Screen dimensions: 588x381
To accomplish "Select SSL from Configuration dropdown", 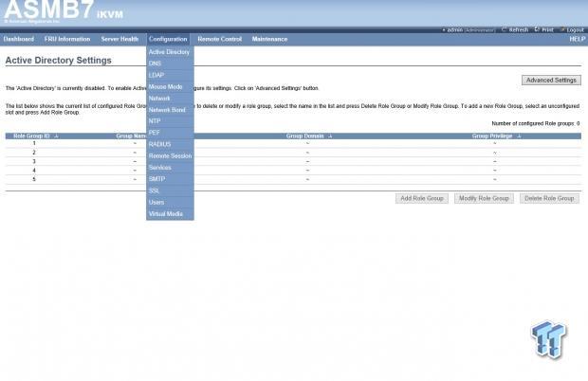I will [x=170, y=191].
